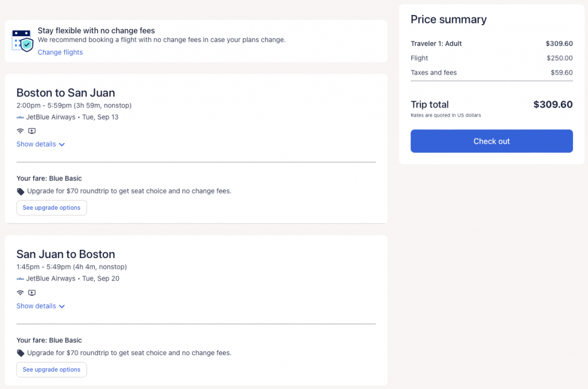This screenshot has width=588, height=389.
Task: Click the calendar shield icon in flexible banner
Action: point(23,41)
